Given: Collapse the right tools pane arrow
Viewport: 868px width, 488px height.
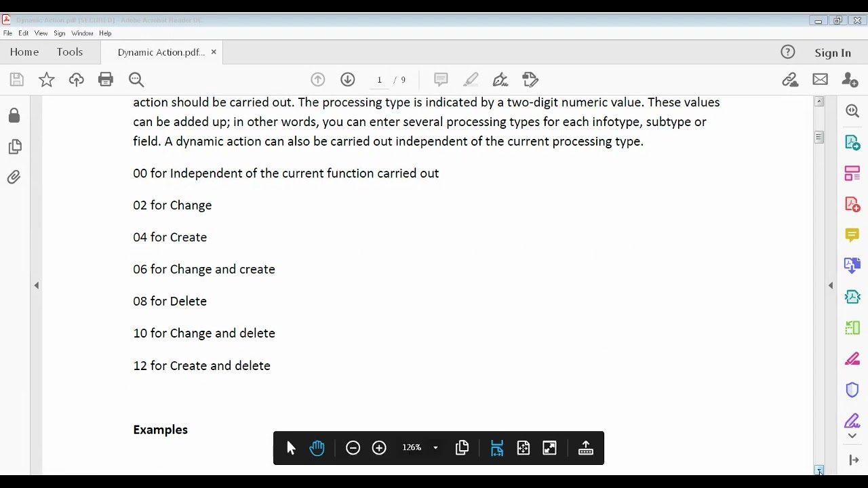Looking at the screenshot, I should 831,285.
